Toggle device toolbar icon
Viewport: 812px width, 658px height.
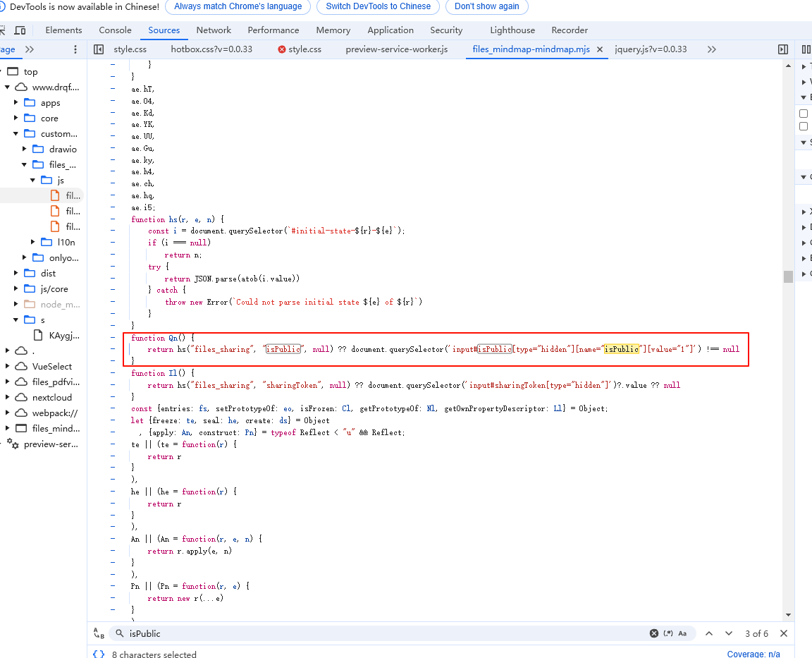click(20, 30)
